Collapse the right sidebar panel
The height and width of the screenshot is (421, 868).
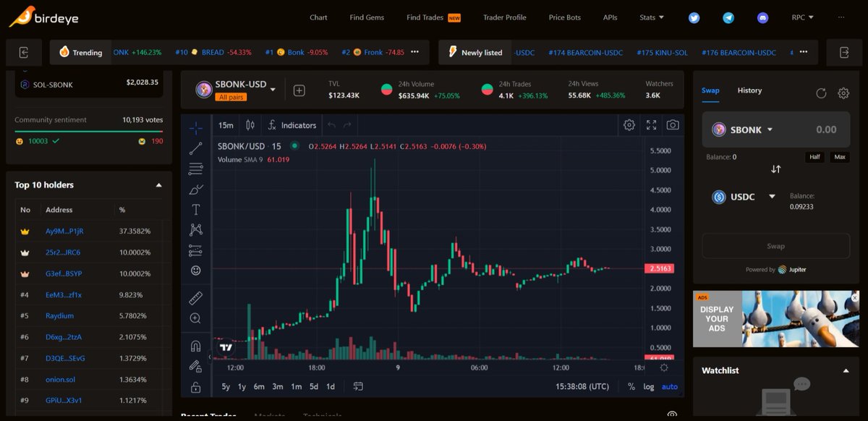click(x=843, y=52)
